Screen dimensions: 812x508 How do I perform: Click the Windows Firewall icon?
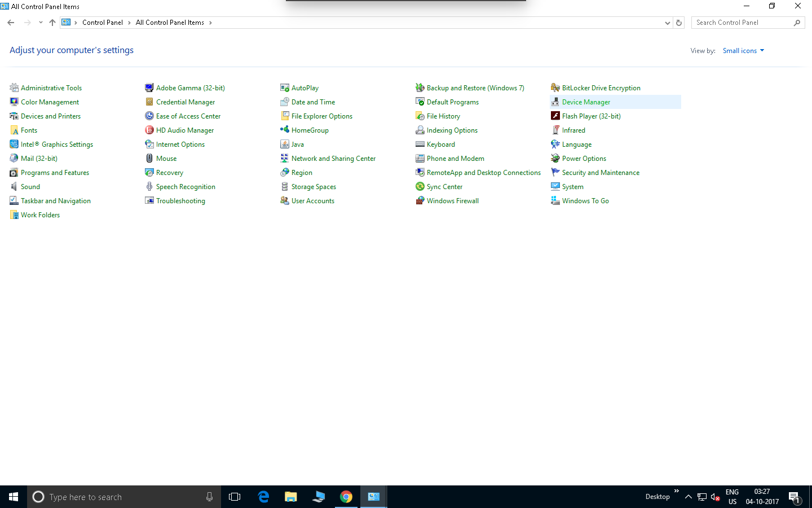[420, 200]
